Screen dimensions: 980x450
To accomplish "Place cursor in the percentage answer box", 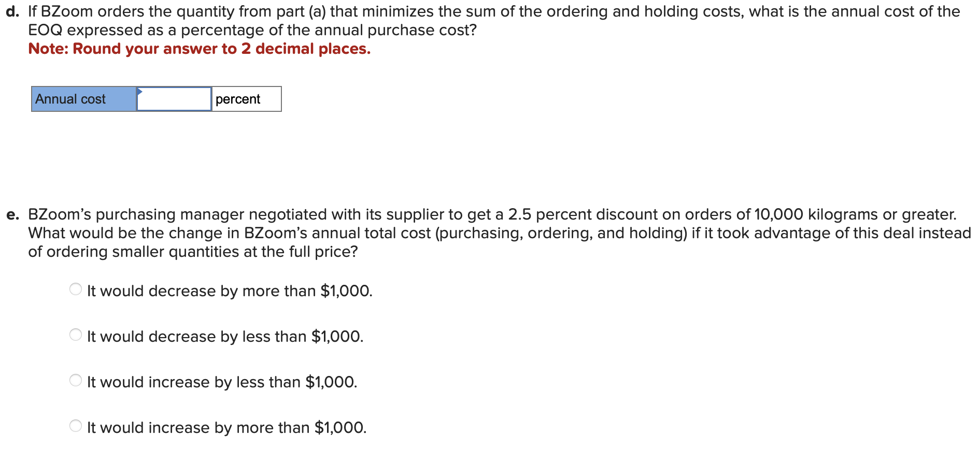I will click(174, 99).
